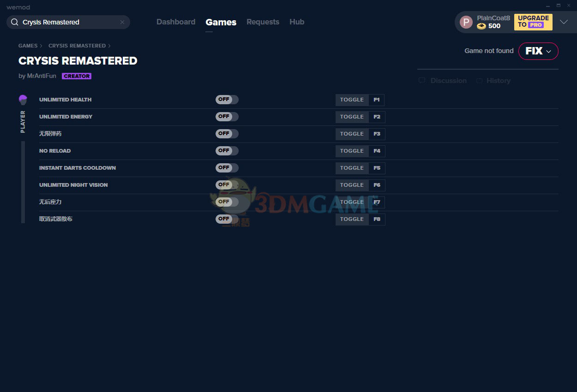Click the F7 hotkey button

tap(377, 202)
